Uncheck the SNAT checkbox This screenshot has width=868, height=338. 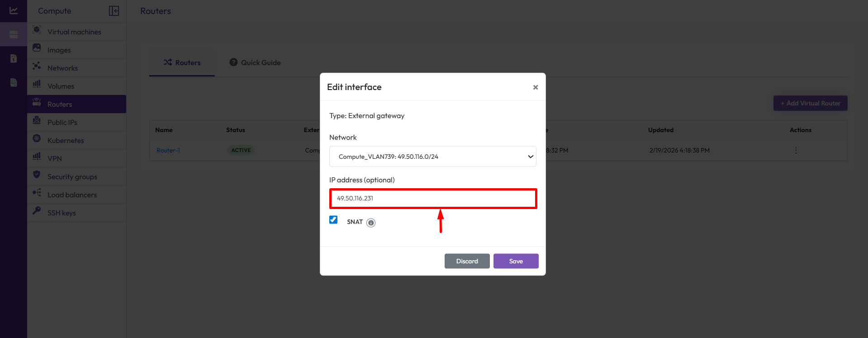333,220
